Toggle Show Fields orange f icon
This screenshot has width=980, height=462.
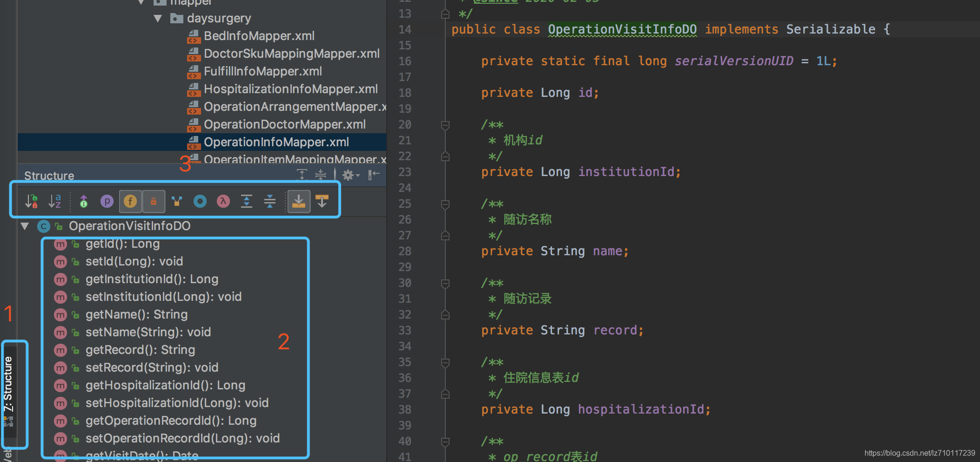(130, 201)
